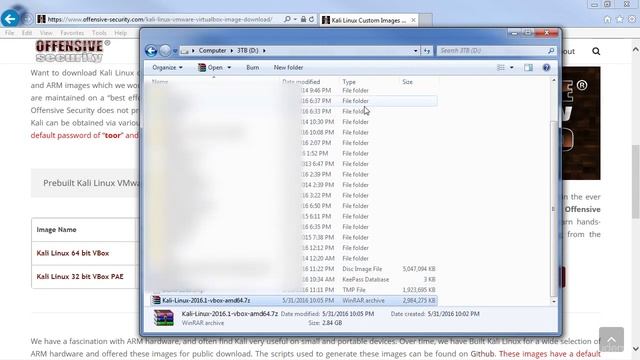
Task: Click the Explorer forward arrow button
Action: [165, 51]
